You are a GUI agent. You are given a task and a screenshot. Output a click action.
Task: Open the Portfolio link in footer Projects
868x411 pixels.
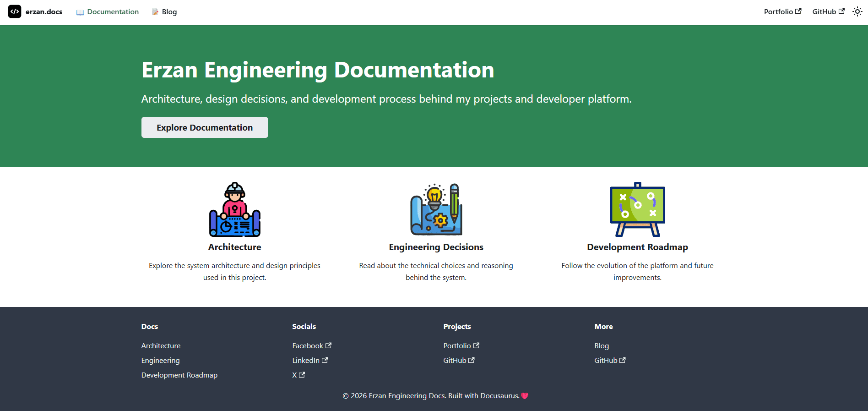[461, 345]
